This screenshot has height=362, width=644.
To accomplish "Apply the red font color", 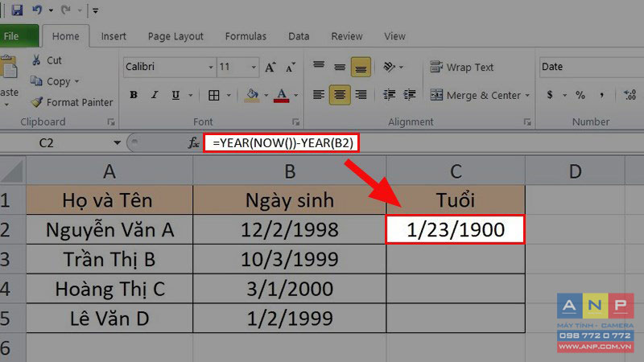I will coord(281,95).
